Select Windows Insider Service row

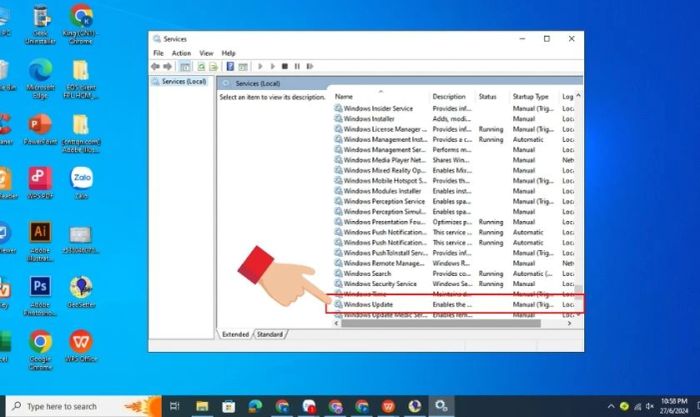454,108
